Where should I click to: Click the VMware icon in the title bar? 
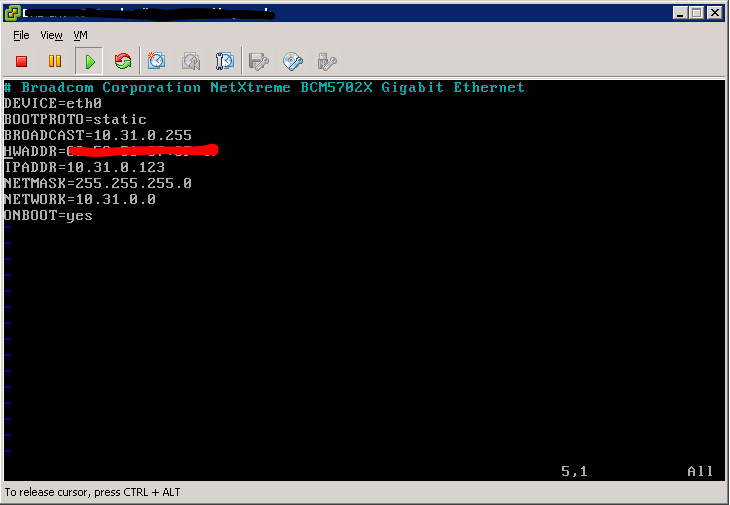pyautogui.click(x=12, y=13)
